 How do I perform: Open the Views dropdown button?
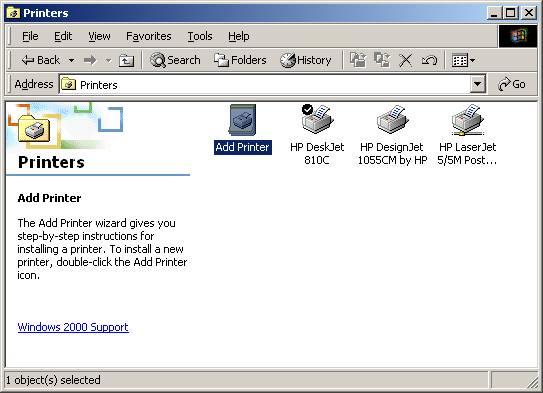[464, 61]
